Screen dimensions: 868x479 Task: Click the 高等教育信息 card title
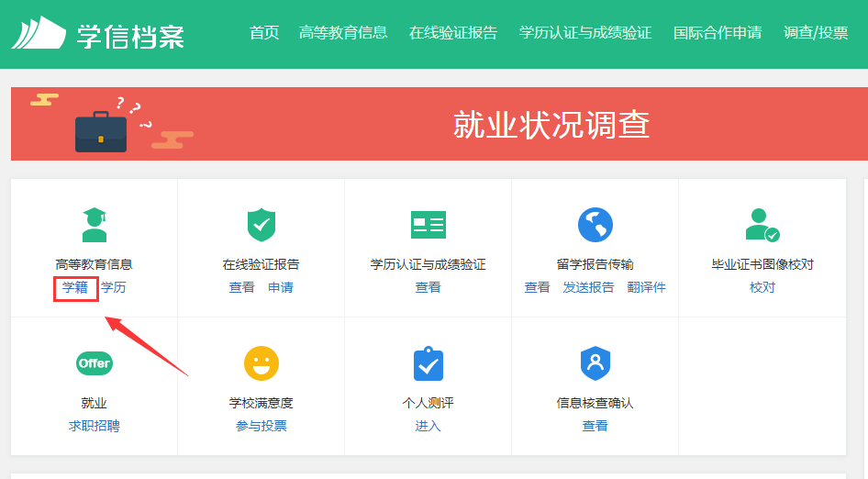coord(95,264)
